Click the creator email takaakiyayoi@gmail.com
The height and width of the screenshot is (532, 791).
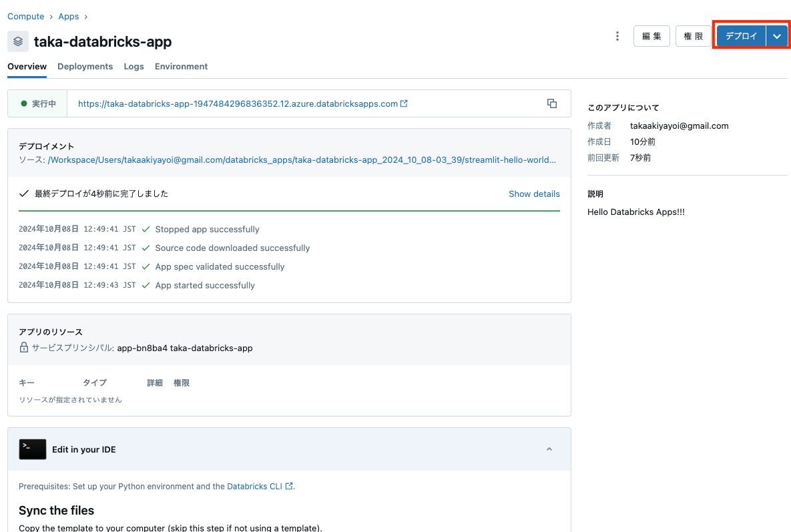click(x=679, y=125)
